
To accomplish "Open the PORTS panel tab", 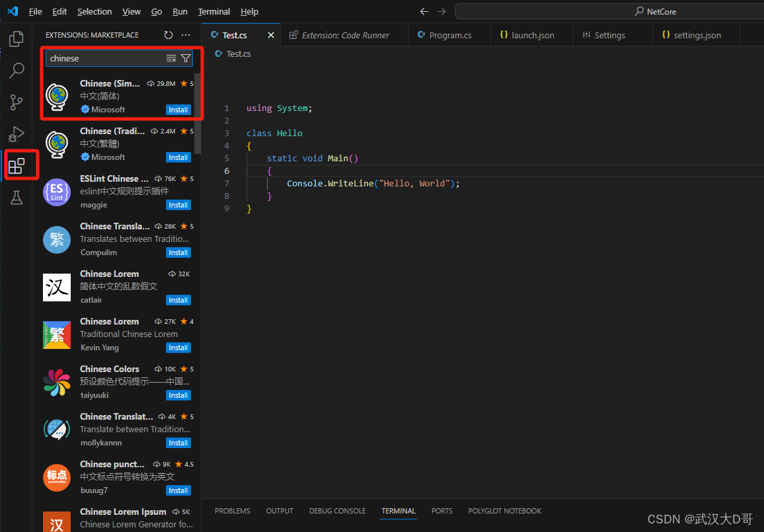I will click(441, 511).
